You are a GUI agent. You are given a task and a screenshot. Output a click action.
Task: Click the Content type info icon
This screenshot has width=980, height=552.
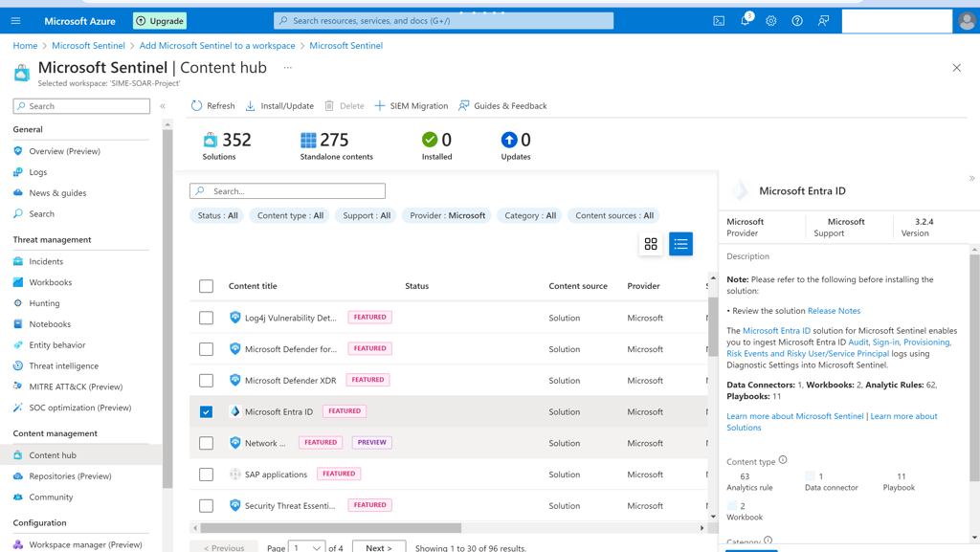pos(783,460)
